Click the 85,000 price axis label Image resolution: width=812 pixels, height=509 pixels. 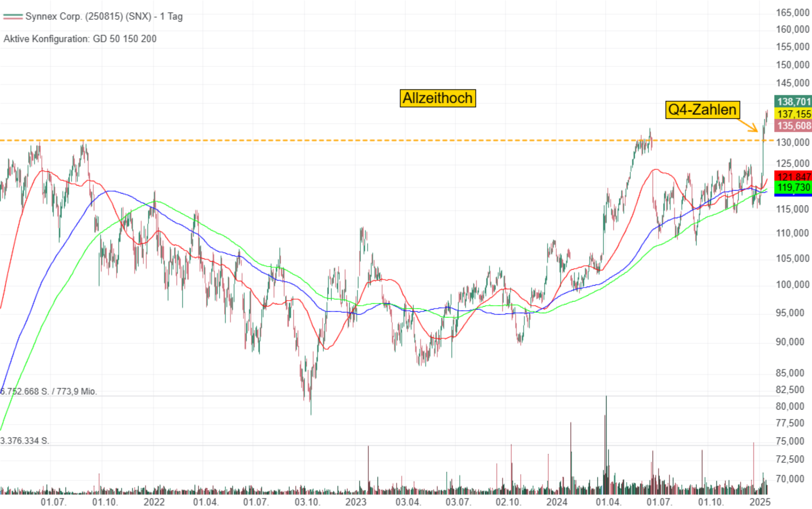(790, 373)
